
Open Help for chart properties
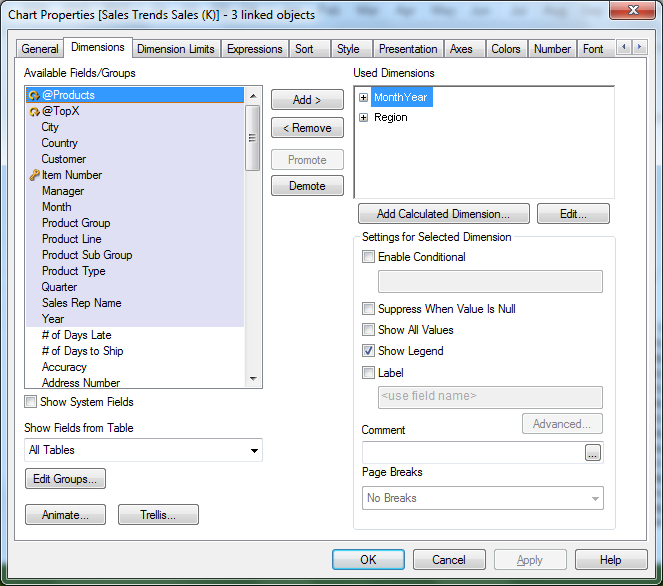[611, 560]
